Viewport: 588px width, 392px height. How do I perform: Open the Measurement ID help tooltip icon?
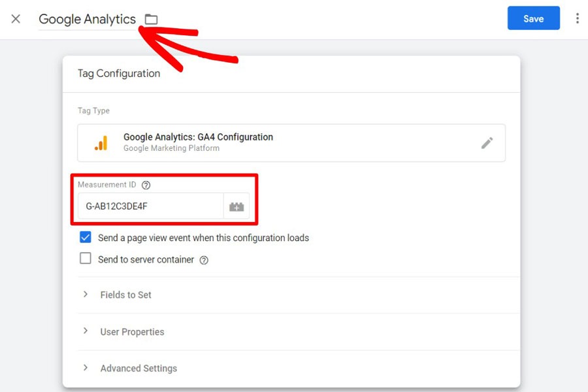click(146, 186)
